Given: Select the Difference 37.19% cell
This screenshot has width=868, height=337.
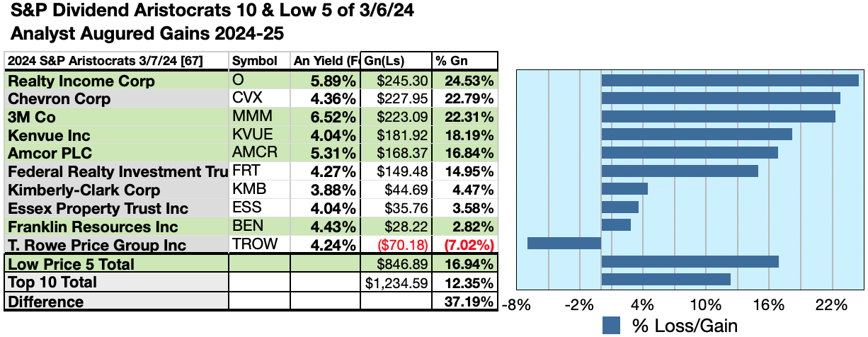Looking at the screenshot, I should [x=465, y=302].
